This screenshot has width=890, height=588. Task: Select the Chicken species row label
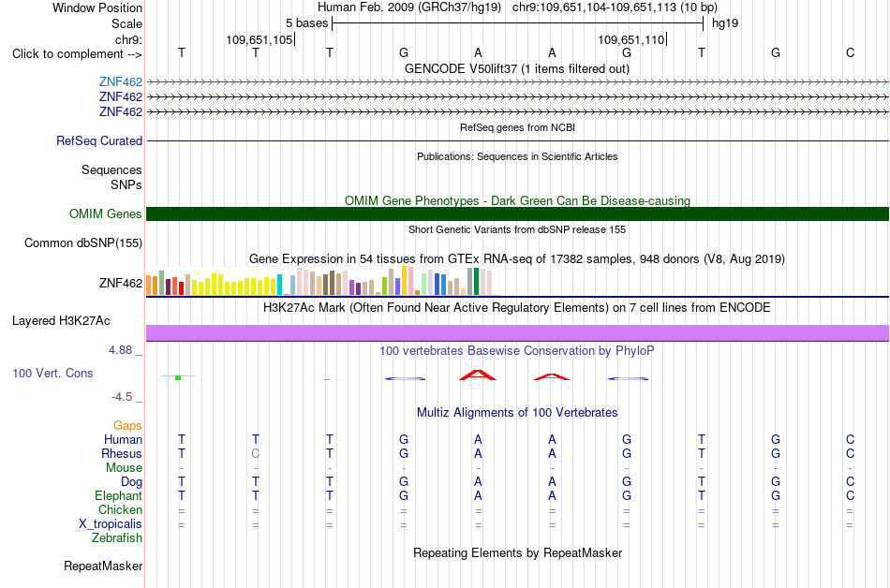[x=120, y=509]
